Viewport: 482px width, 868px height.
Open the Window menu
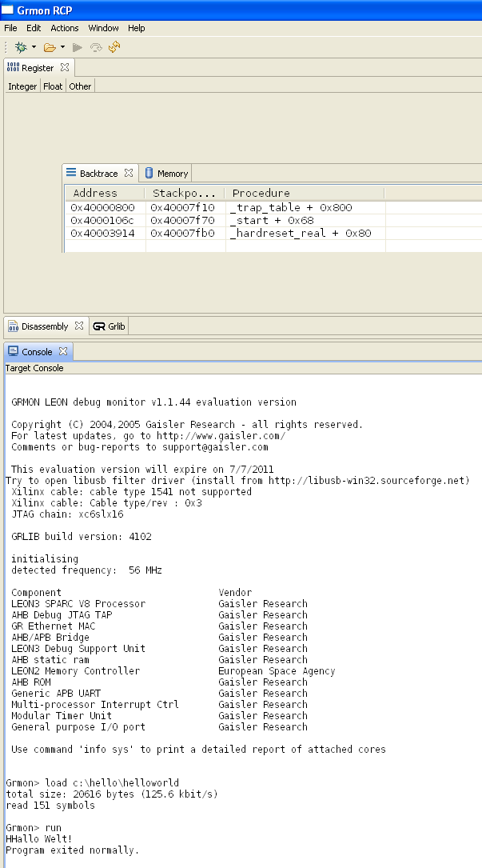click(103, 28)
